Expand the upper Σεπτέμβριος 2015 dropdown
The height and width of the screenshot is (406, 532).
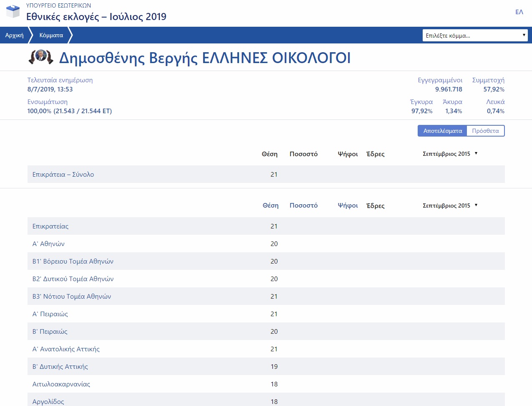click(x=450, y=154)
